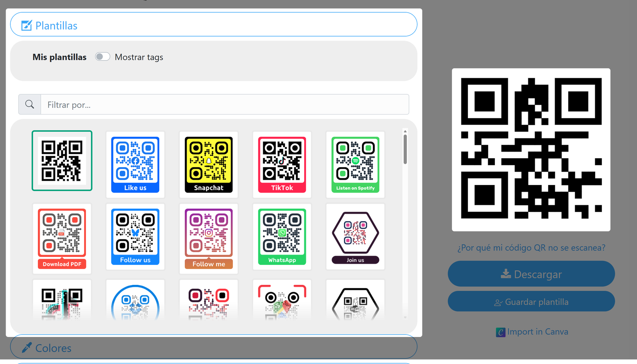Click the template scroll-up arrow
This screenshot has width=637, height=364.
[405, 131]
